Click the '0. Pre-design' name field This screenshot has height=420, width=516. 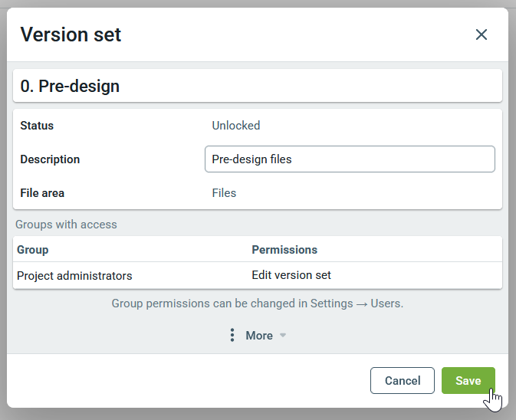click(x=257, y=86)
